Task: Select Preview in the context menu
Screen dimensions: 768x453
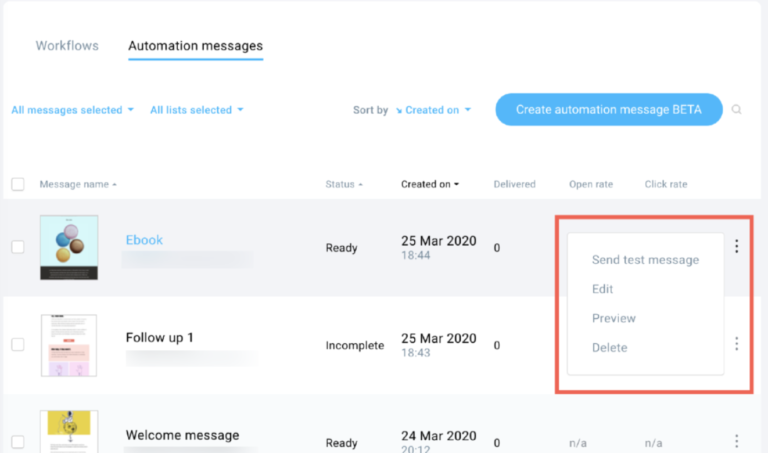Action: [x=614, y=318]
